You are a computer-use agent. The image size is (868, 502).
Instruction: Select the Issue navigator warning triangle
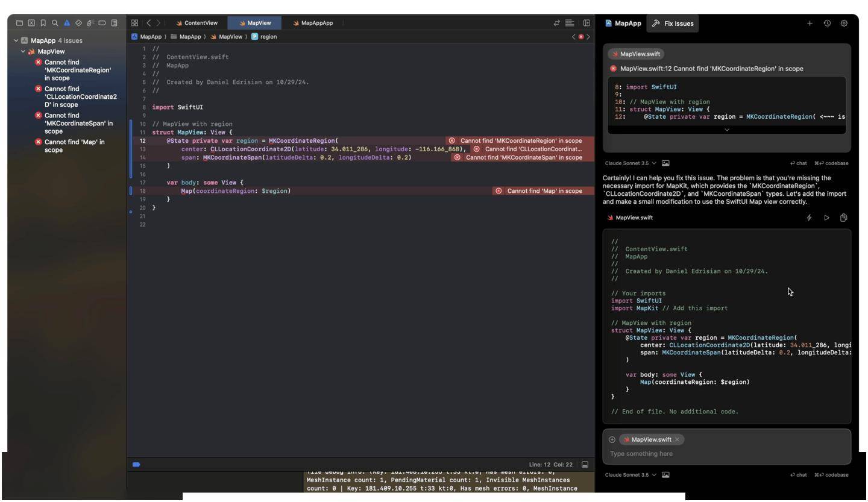coord(67,23)
